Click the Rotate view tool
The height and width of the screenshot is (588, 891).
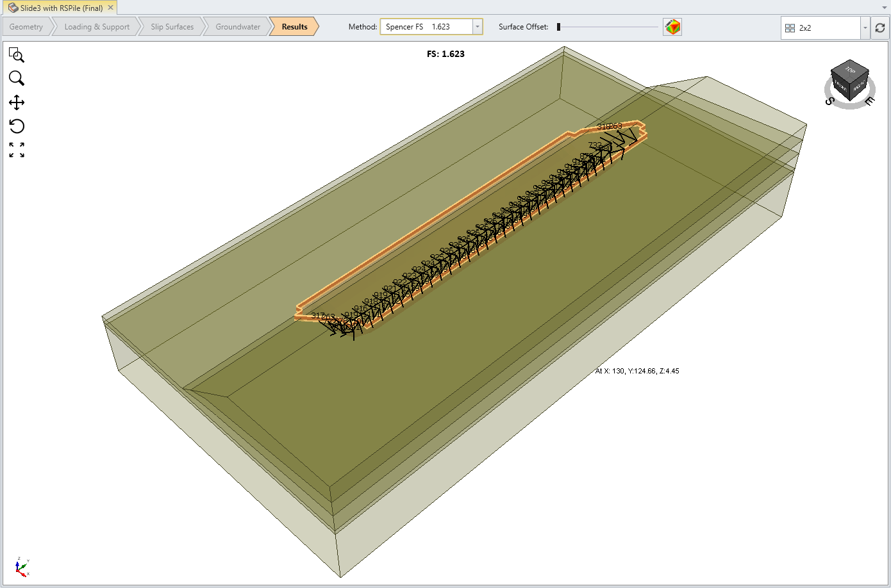(17, 126)
